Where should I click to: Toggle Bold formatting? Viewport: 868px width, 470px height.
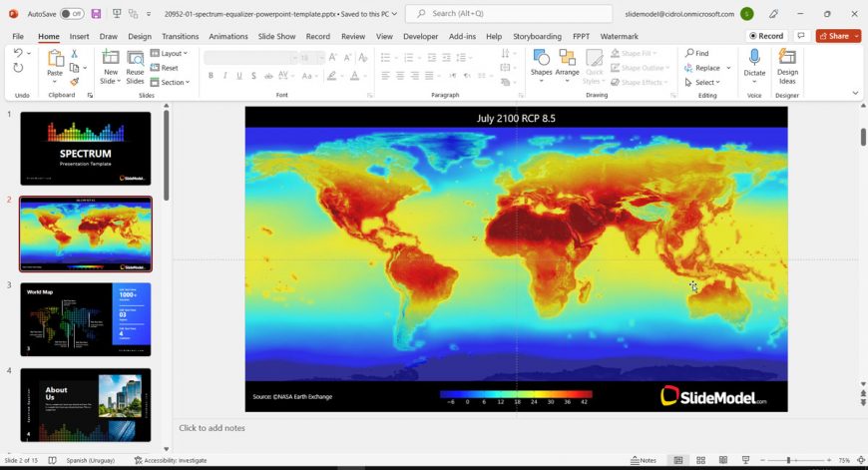[211, 76]
